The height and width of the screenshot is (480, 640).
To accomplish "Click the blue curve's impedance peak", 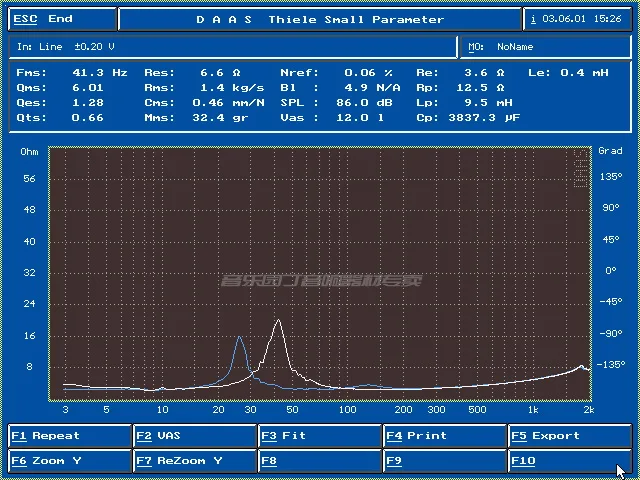I will coord(240,338).
